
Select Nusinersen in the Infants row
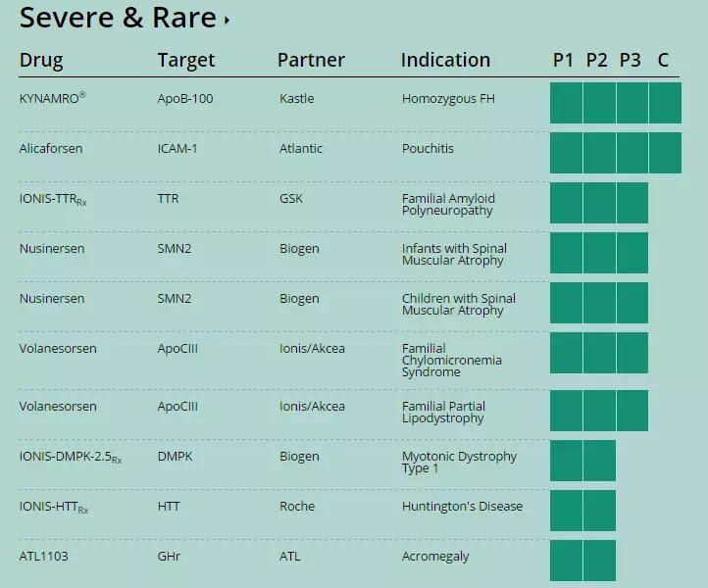52,249
